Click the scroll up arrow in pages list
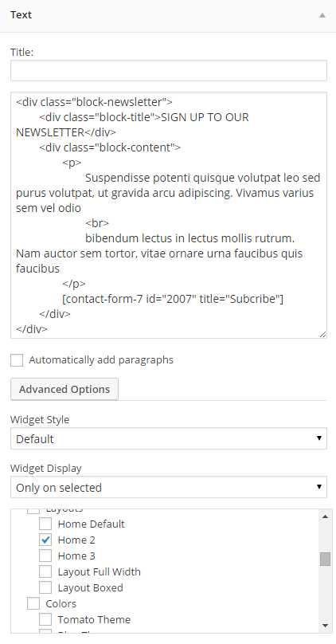The height and width of the screenshot is (644, 336). click(x=326, y=516)
